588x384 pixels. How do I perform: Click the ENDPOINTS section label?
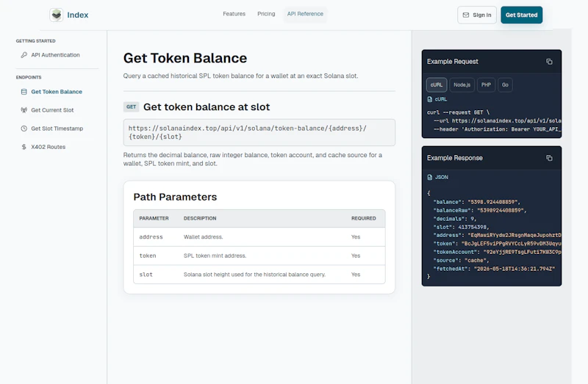click(x=29, y=77)
